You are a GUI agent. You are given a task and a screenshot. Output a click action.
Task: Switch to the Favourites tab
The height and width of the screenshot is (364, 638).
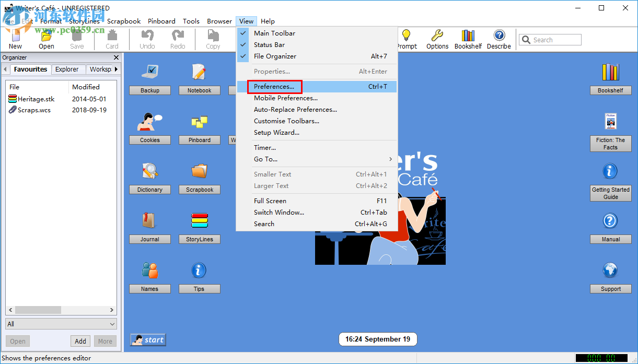30,69
